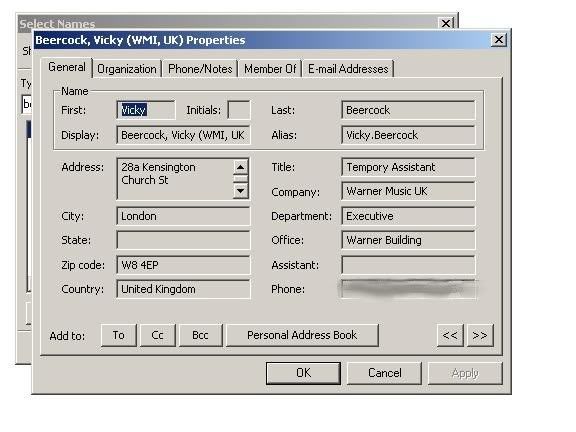576x432 pixels.
Task: Go to previous entry with << button
Action: pyautogui.click(x=450, y=335)
